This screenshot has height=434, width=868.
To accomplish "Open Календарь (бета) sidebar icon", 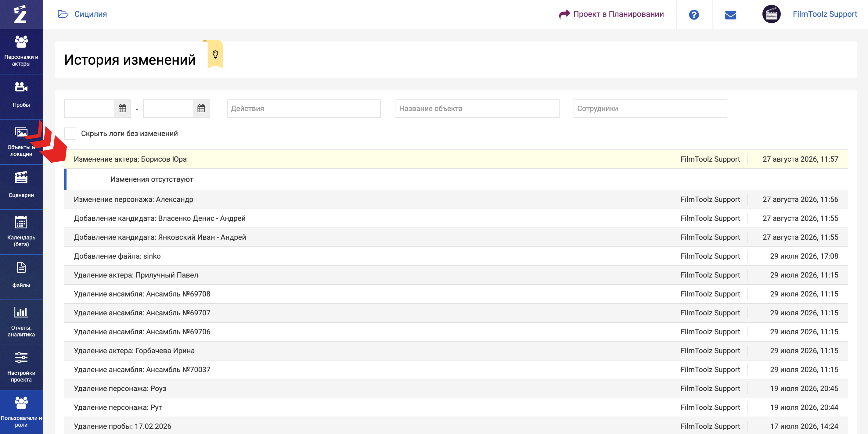I will point(21,222).
